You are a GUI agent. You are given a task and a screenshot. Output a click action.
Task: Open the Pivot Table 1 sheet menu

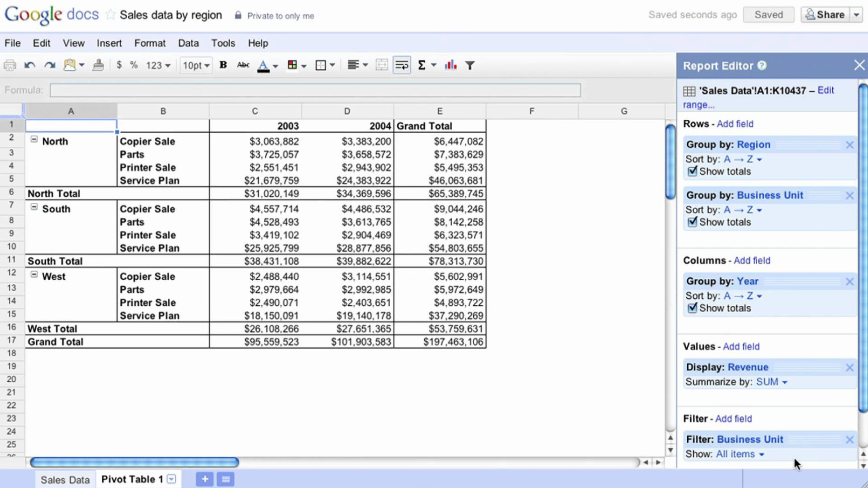(171, 479)
